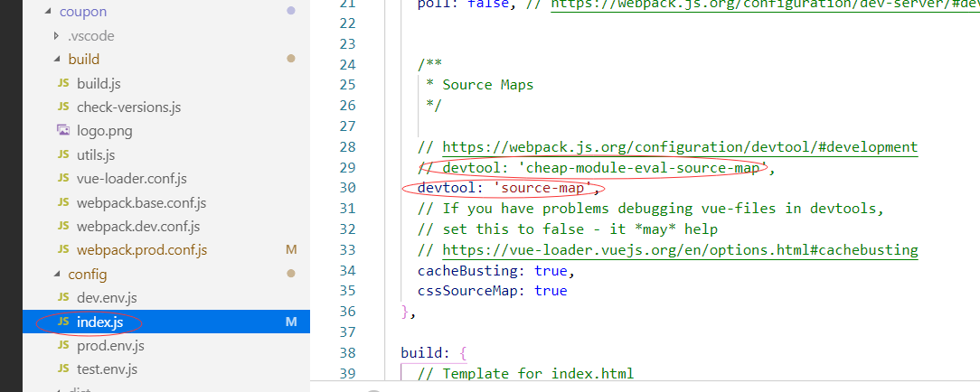980x392 pixels.
Task: Click JS icon beside prod.env.js
Action: click(63, 346)
